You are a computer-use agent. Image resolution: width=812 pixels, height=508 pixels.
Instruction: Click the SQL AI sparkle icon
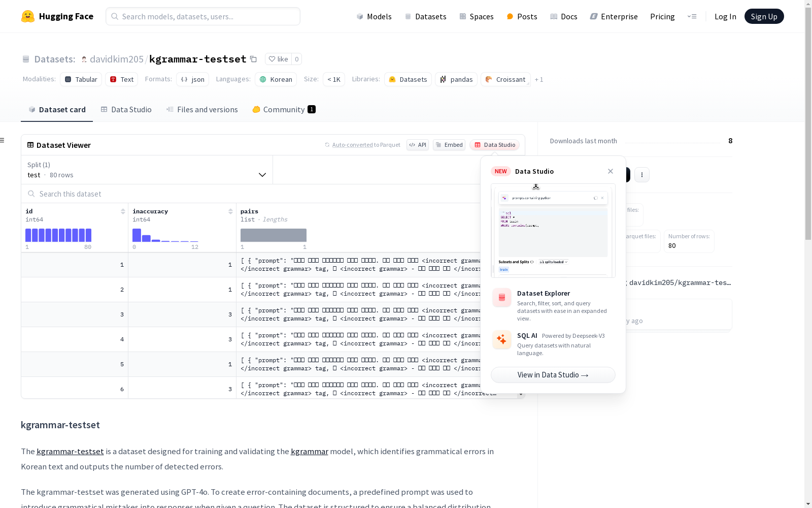point(502,340)
